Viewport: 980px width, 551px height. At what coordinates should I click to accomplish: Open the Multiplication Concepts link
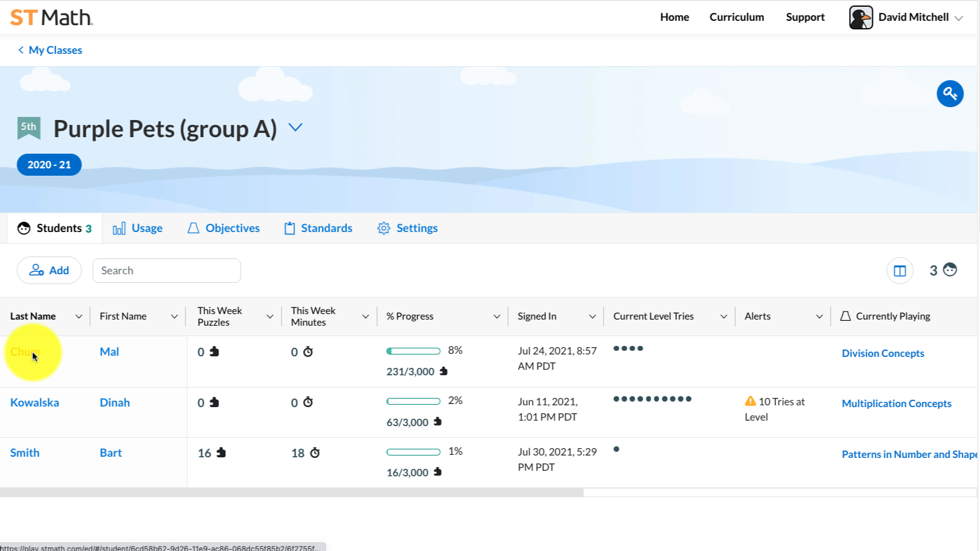coord(896,403)
